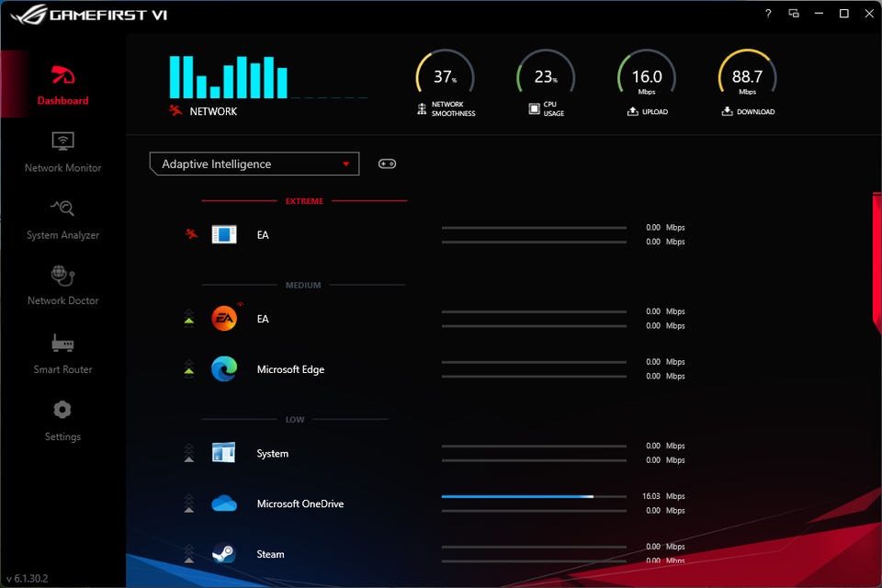Click version number v 6.1.30.2
This screenshot has height=588, width=882.
tap(27, 578)
